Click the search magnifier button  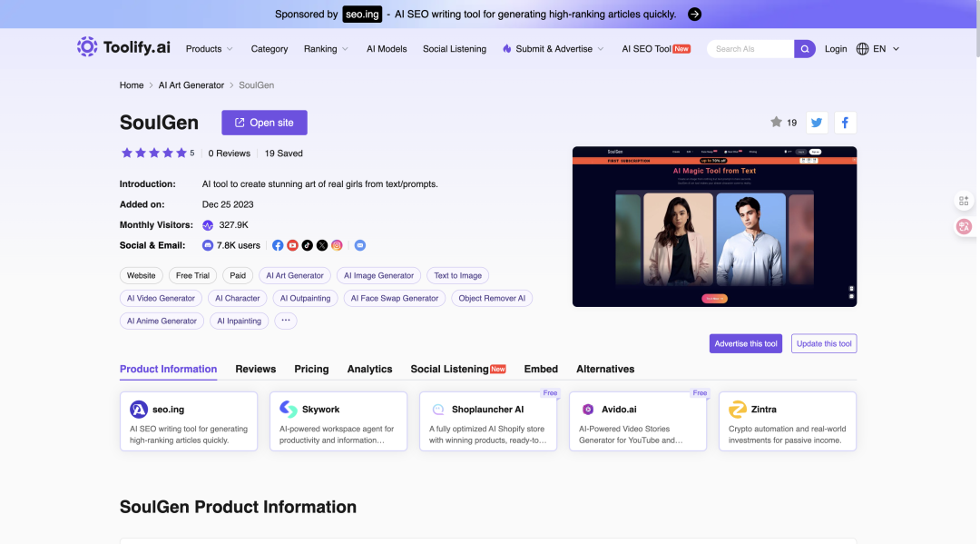tap(804, 49)
